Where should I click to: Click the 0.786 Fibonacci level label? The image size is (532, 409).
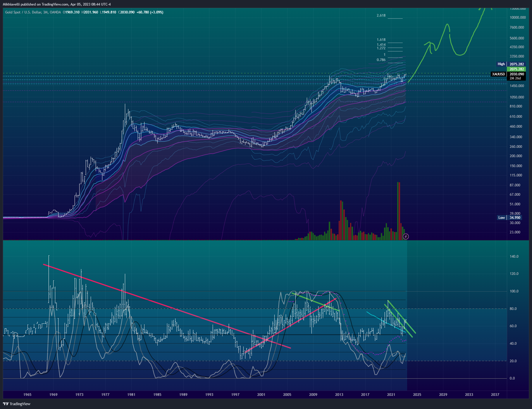click(381, 60)
